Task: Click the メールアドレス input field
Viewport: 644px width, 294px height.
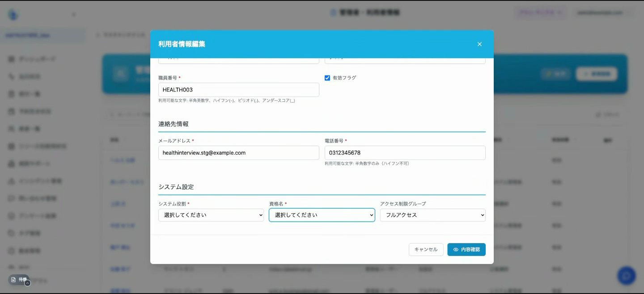Action: [x=239, y=153]
